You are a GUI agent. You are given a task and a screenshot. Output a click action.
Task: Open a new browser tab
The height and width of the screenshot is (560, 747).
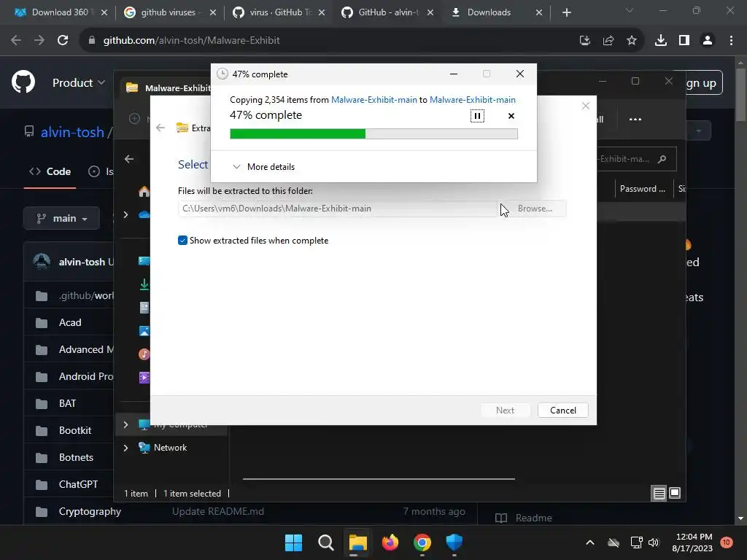566,12
